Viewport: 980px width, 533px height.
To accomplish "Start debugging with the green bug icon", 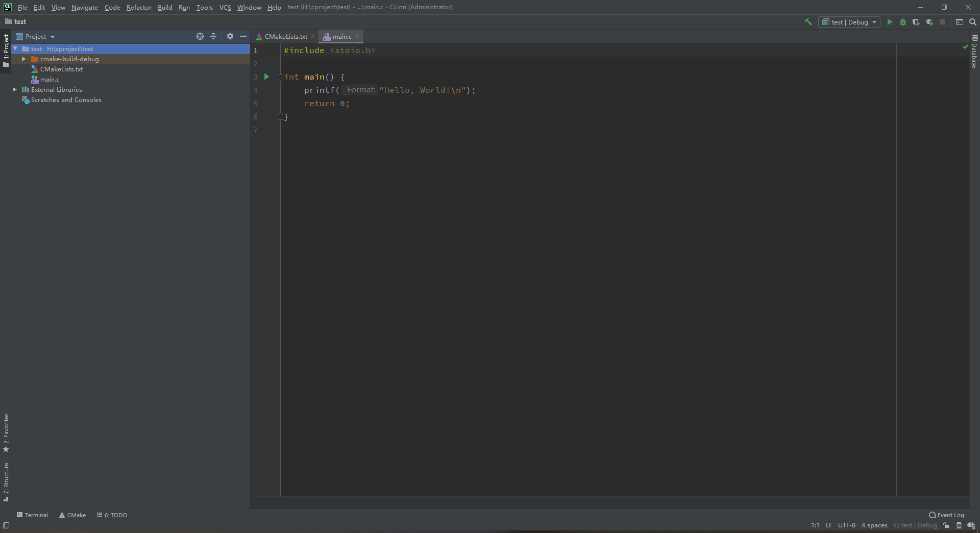I will tap(903, 22).
